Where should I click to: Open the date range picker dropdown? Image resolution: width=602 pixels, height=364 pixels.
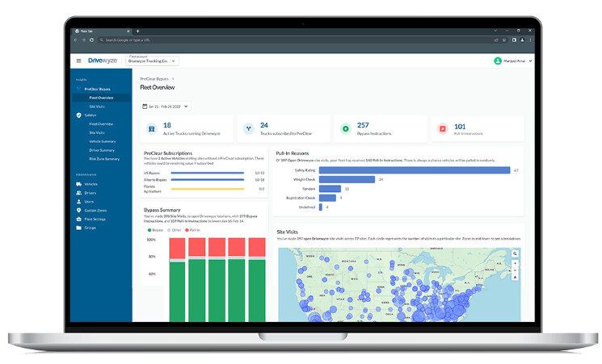(165, 106)
